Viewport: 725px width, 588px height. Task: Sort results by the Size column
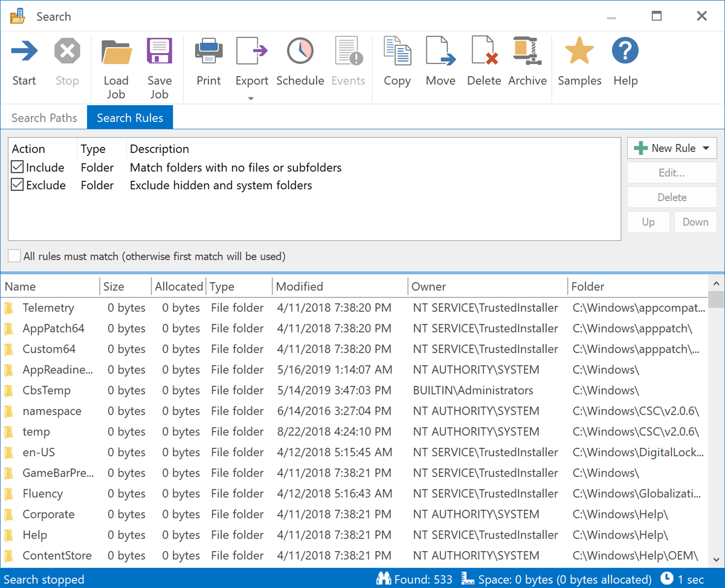point(126,286)
